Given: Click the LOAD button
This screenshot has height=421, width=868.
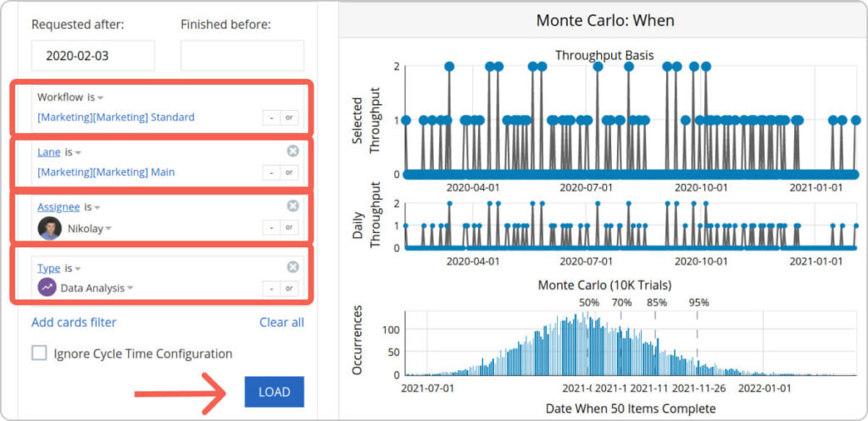Looking at the screenshot, I should (274, 392).
